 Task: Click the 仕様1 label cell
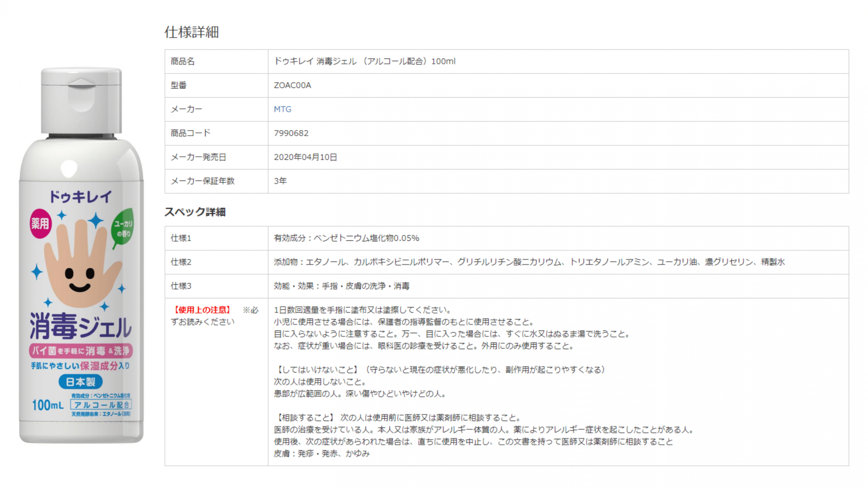coord(217,238)
